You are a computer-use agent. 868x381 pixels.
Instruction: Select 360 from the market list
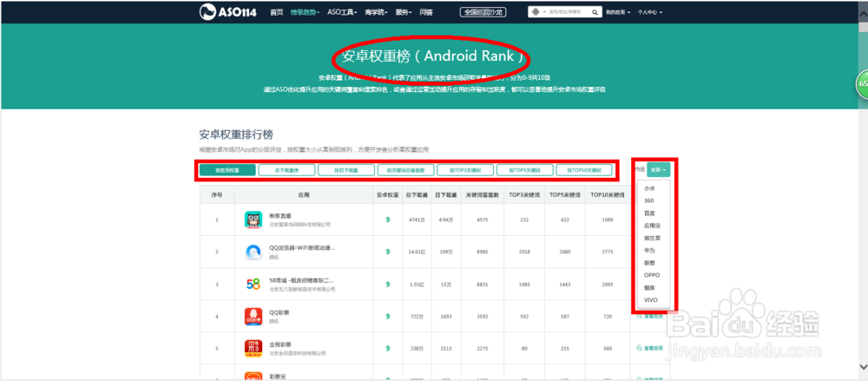point(649,200)
